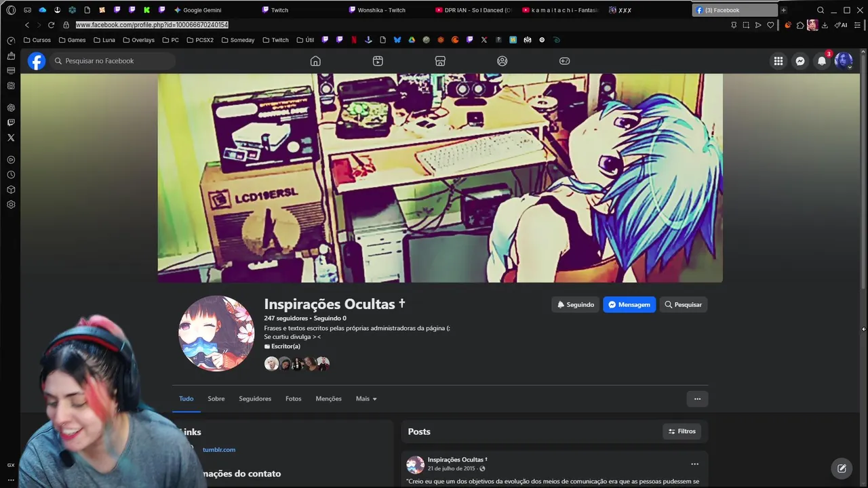The height and width of the screenshot is (488, 868).
Task: Click the browser address bar URL
Action: (x=152, y=25)
